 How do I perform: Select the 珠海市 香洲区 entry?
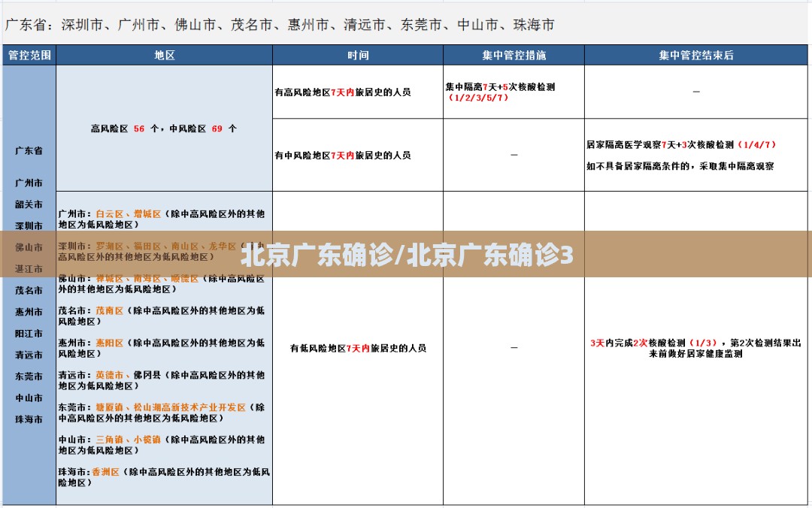(x=162, y=476)
